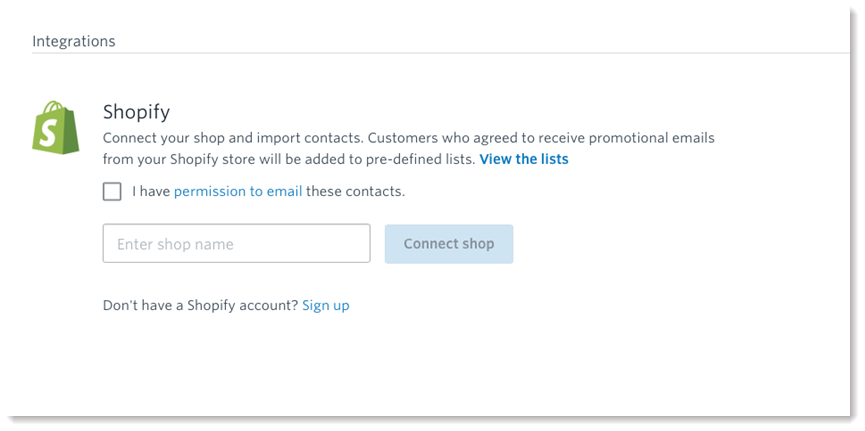Image resolution: width=865 pixels, height=431 pixels.
Task: Click the Shopify title heading
Action: [x=136, y=113]
